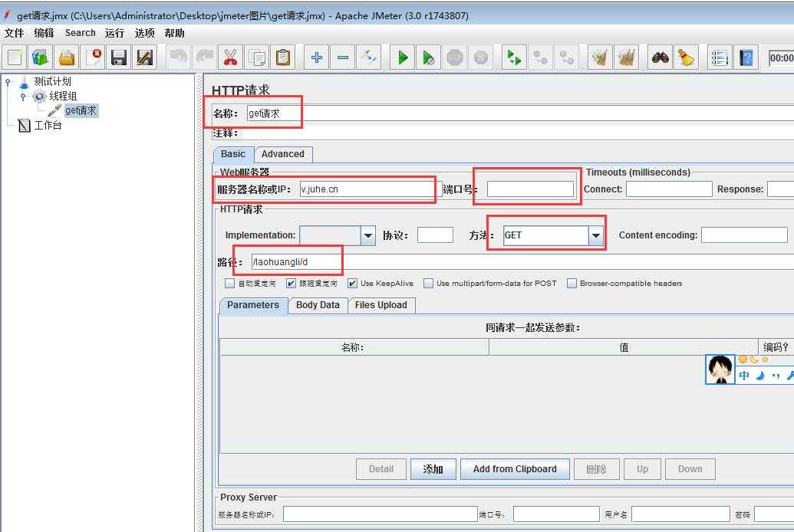Viewport: 794px width, 532px height.
Task: Click the Clear All double broom icon
Action: click(x=626, y=57)
